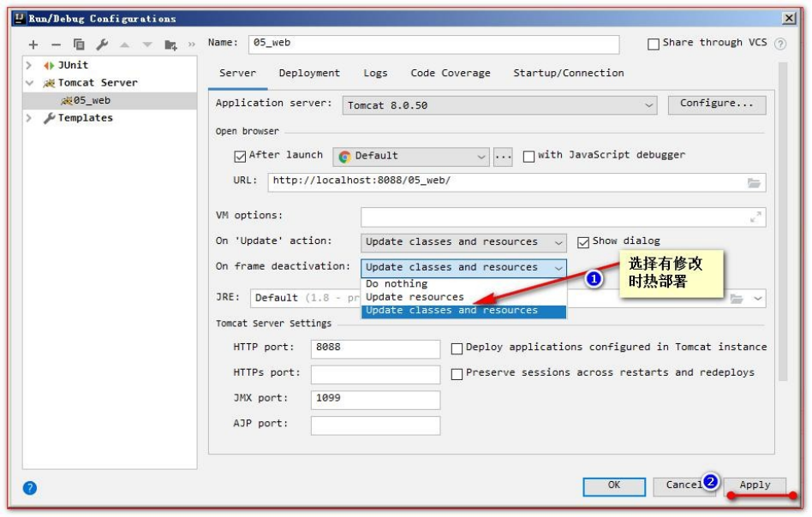This screenshot has height=517, width=812.
Task: Copy configuration icon in toolbar
Action: coord(79,45)
